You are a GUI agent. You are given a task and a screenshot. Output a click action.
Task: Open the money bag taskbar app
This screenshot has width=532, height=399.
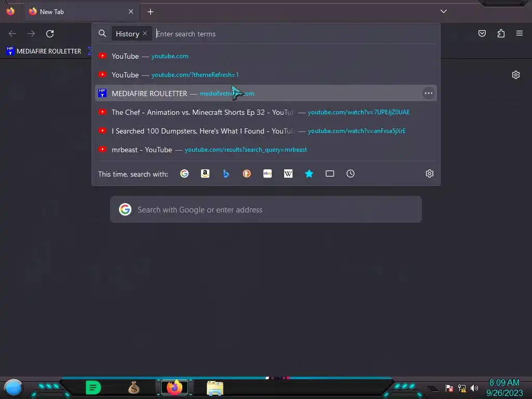tap(134, 388)
